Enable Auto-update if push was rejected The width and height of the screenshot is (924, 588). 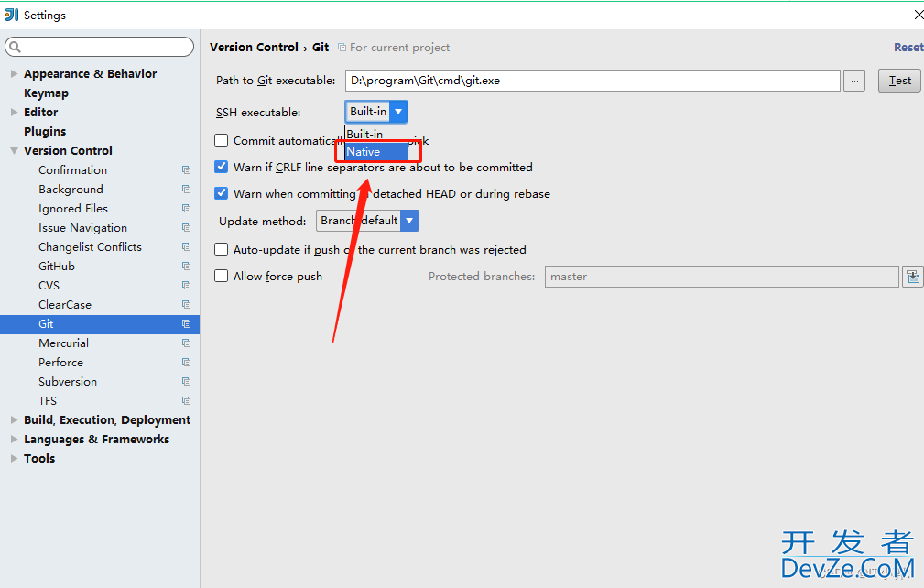[x=221, y=249]
